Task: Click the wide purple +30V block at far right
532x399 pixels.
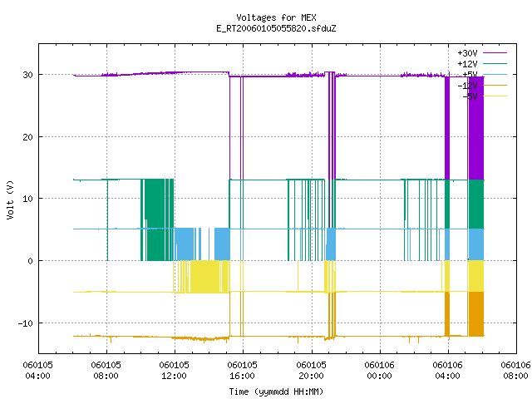Action: (x=476, y=128)
